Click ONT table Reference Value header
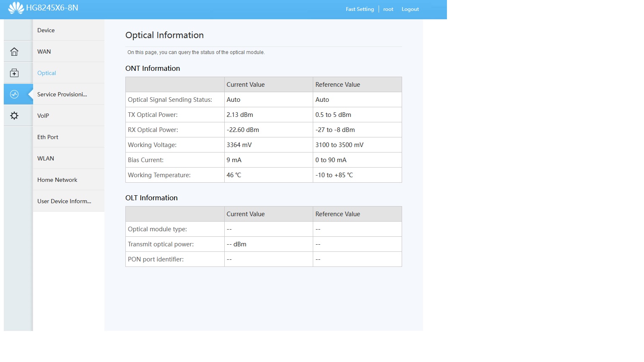This screenshot has width=644, height=362. tap(338, 85)
